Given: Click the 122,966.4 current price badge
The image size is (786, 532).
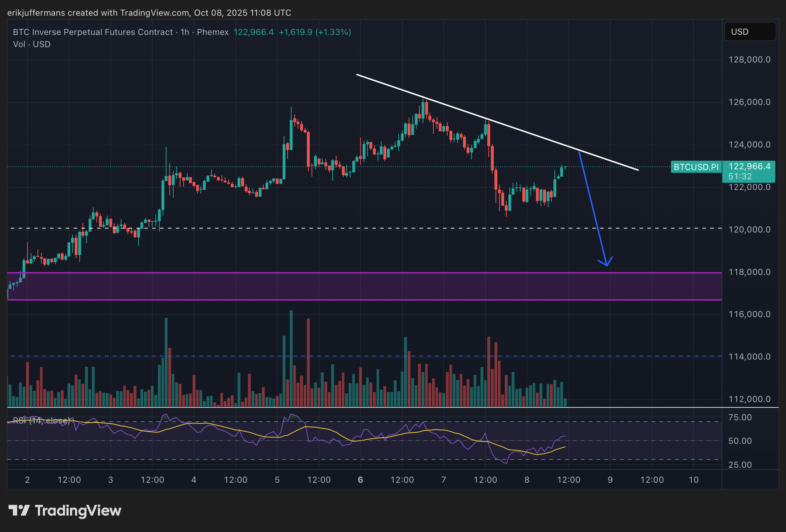Looking at the screenshot, I should tap(749, 167).
